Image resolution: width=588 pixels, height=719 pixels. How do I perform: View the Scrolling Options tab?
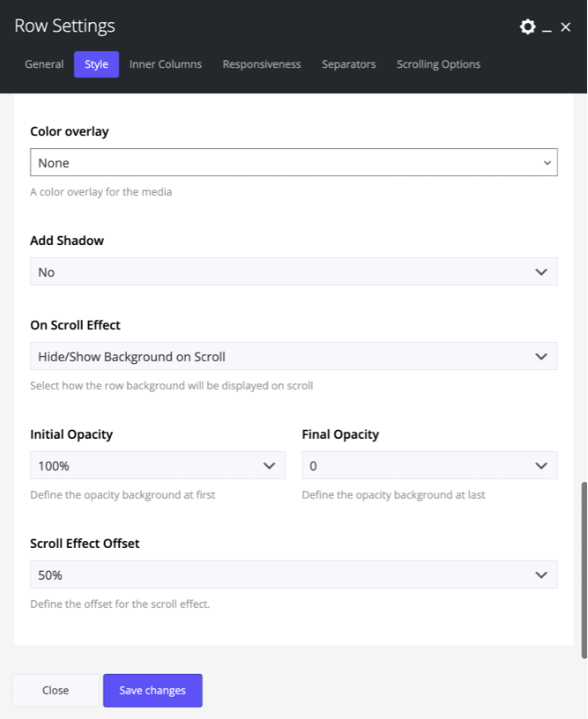[437, 63]
